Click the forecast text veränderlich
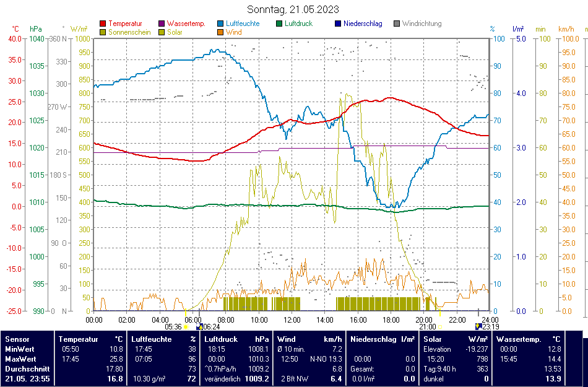The width and height of the screenshot is (588, 387). (222, 379)
